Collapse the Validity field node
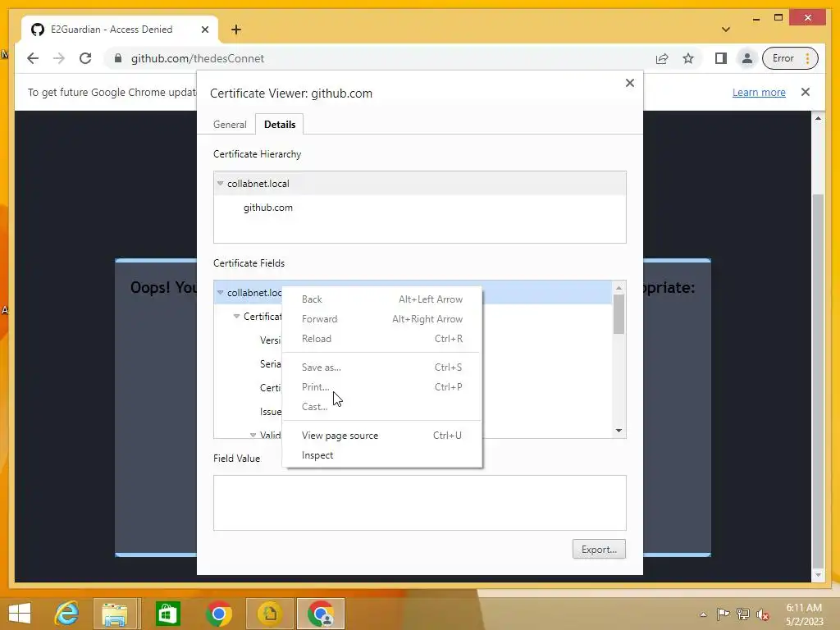The width and height of the screenshot is (840, 630). (253, 435)
